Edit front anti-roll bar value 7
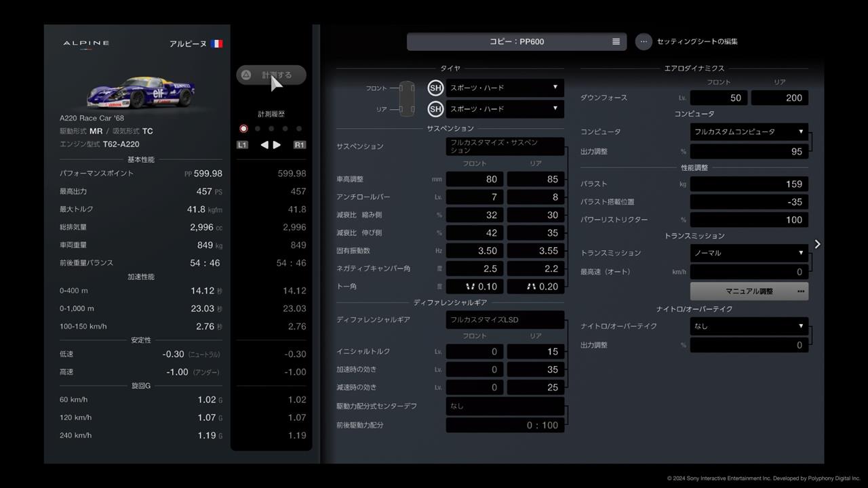Image resolution: width=868 pixels, height=488 pixels. click(x=475, y=197)
